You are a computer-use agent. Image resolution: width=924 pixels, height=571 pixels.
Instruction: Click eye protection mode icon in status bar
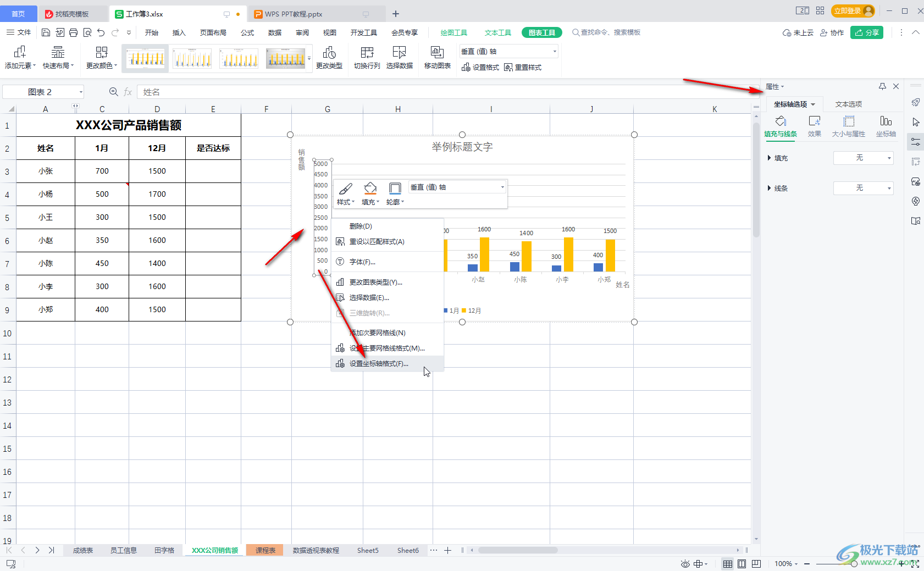685,564
